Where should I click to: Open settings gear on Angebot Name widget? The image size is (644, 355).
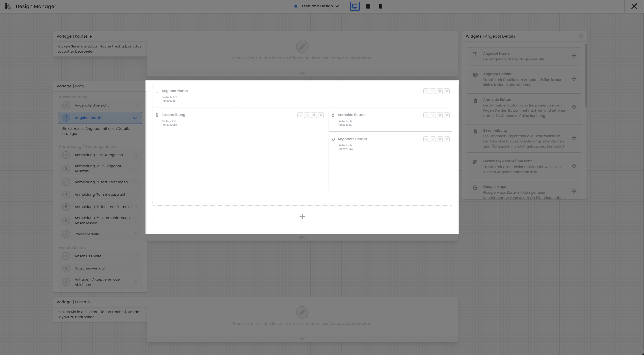(439, 91)
